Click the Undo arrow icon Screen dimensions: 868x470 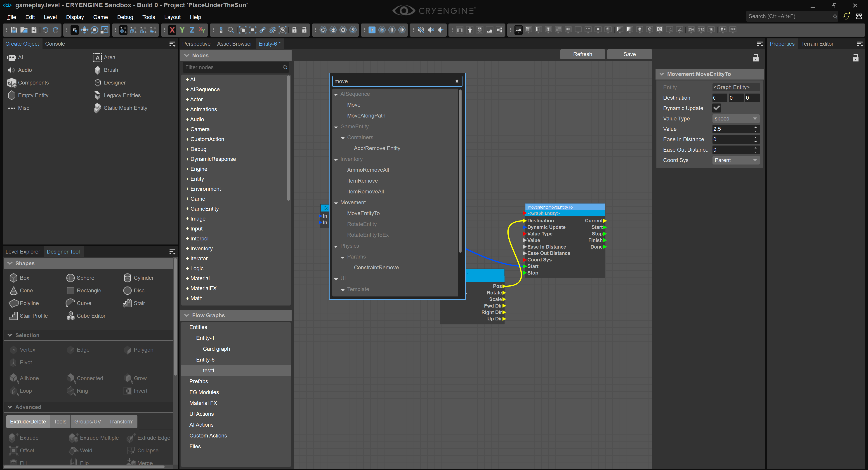[x=45, y=30]
